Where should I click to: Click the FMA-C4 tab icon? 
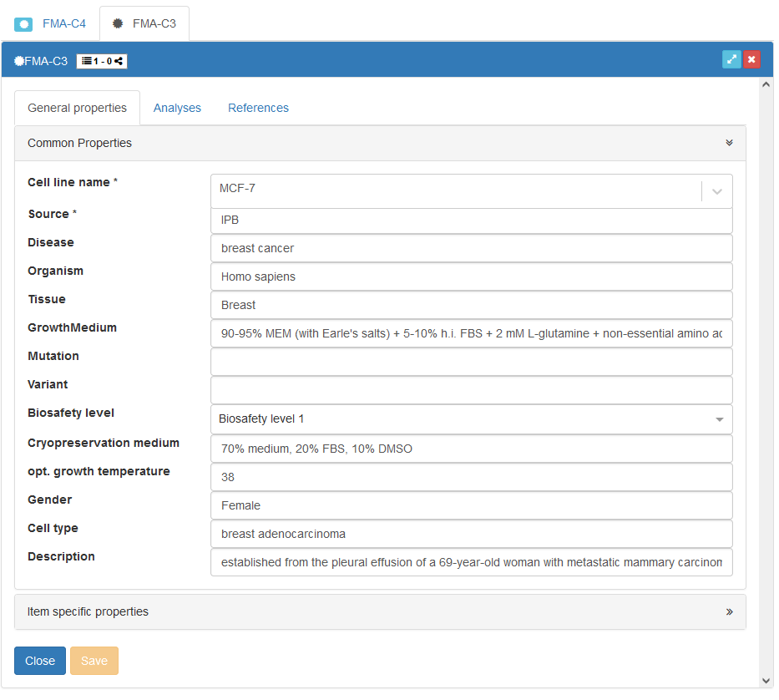pos(24,24)
